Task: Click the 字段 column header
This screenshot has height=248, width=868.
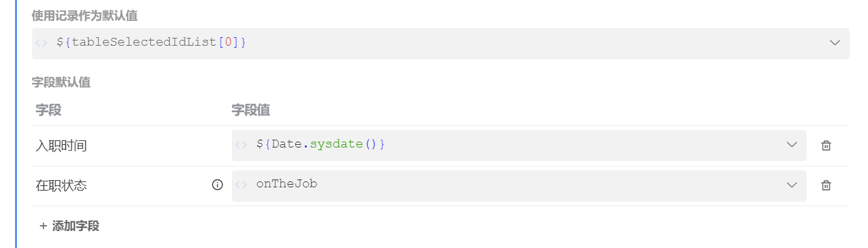Action: (x=48, y=110)
